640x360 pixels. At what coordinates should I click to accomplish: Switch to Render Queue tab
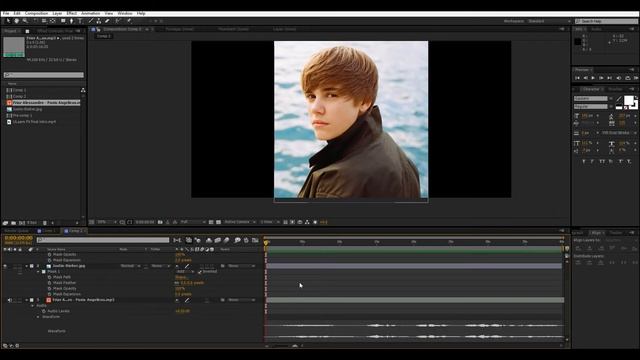[16, 231]
